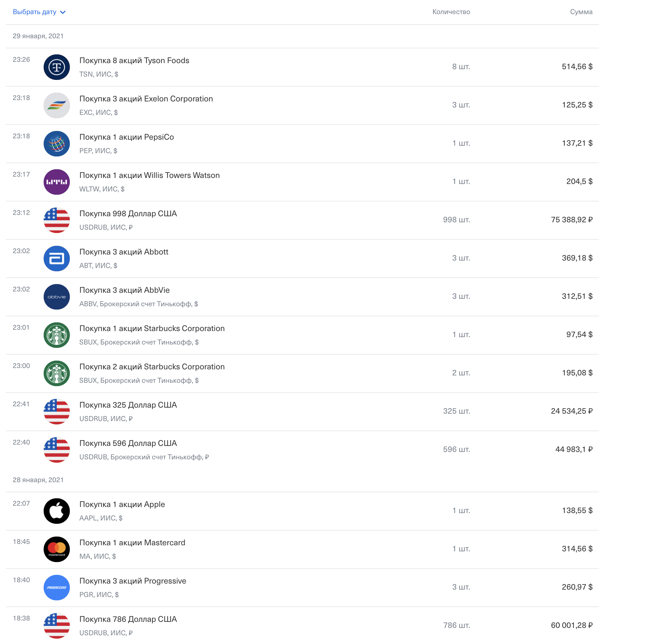
Task: Click the Exelon Corporation logo icon
Action: pos(57,105)
